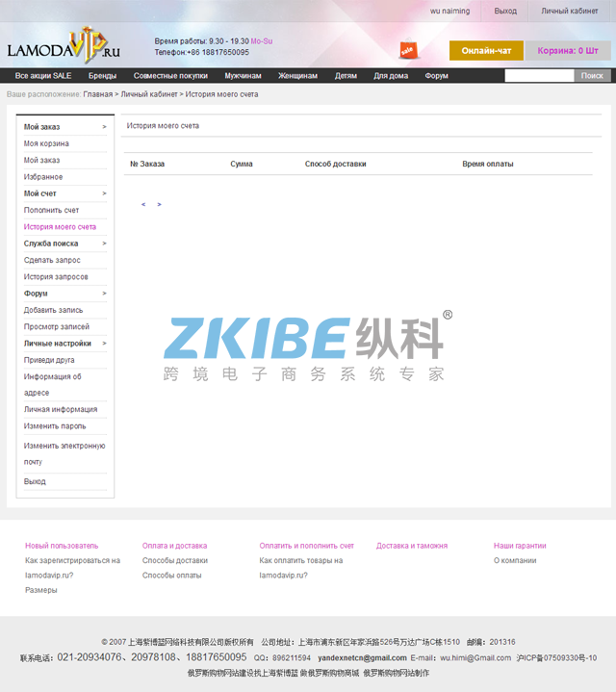616x692 pixels.
Task: Open Размеры footer link
Action: click(41, 591)
